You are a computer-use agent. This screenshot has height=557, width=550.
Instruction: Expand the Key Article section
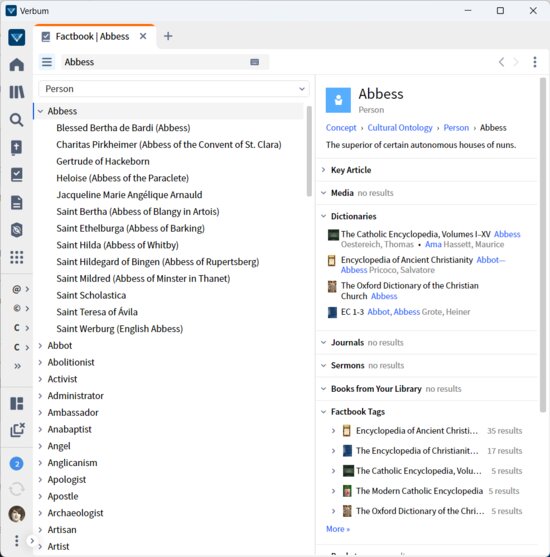tap(324, 170)
